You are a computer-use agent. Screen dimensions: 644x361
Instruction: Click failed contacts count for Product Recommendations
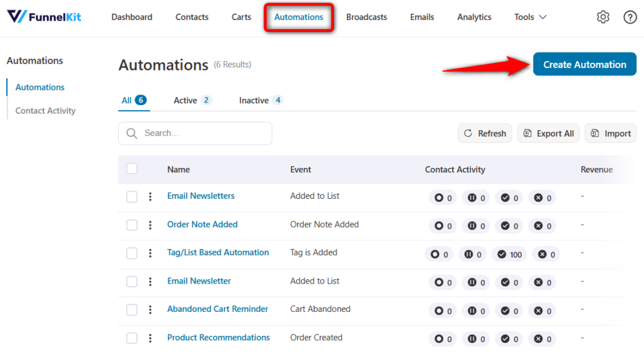pyautogui.click(x=542, y=339)
